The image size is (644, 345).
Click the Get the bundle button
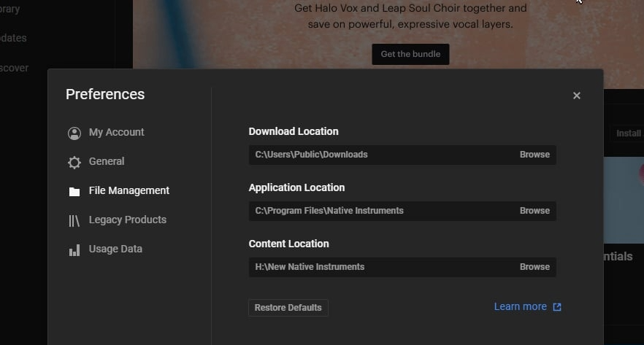tap(410, 54)
